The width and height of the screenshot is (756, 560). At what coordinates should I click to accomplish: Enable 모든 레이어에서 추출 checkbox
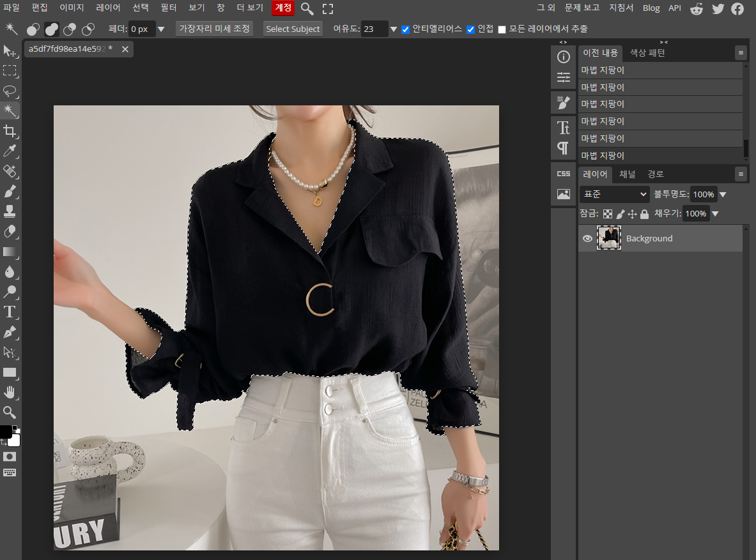502,29
